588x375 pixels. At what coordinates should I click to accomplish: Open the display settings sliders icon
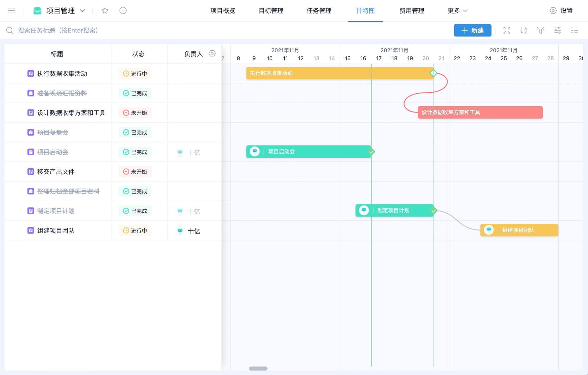coord(557,30)
